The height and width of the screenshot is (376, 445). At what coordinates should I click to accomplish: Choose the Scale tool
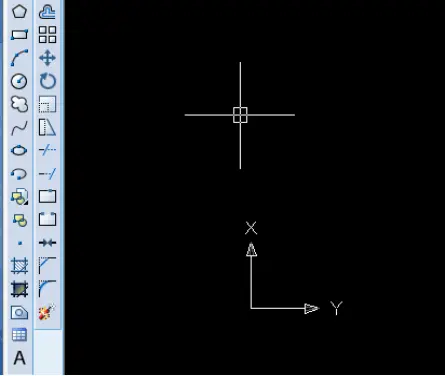(x=47, y=104)
